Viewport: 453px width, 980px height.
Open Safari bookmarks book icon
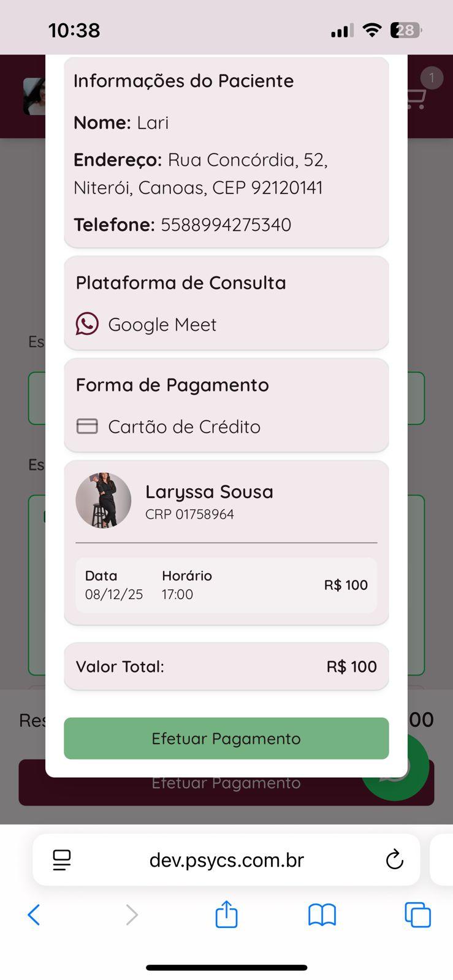point(322,915)
